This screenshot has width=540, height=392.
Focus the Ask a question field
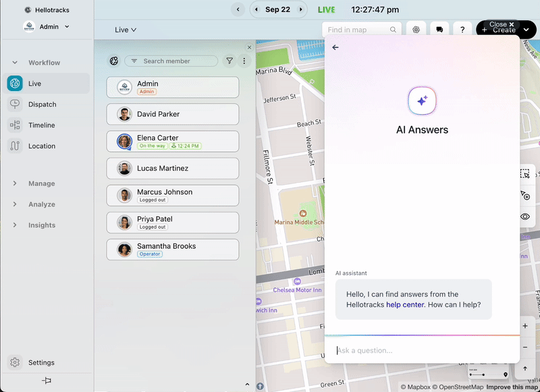click(422, 350)
